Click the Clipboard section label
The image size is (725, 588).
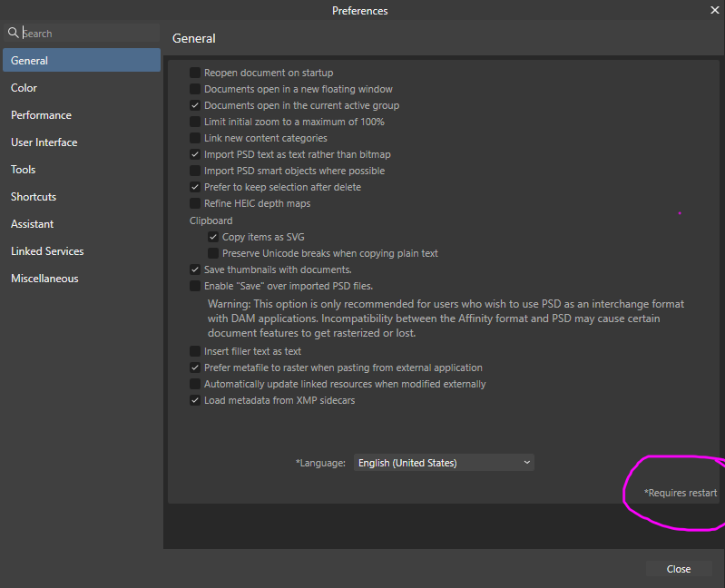(211, 220)
